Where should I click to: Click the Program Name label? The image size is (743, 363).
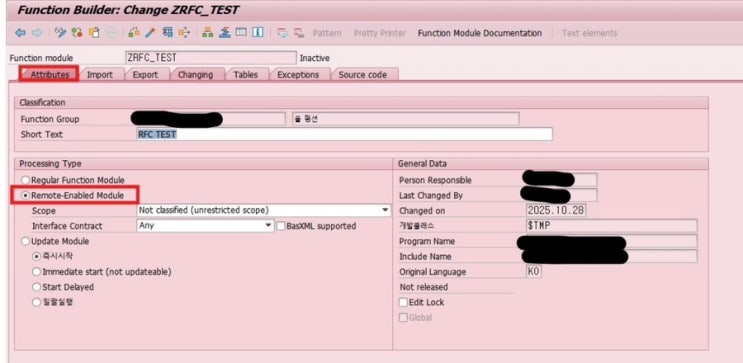pos(427,241)
